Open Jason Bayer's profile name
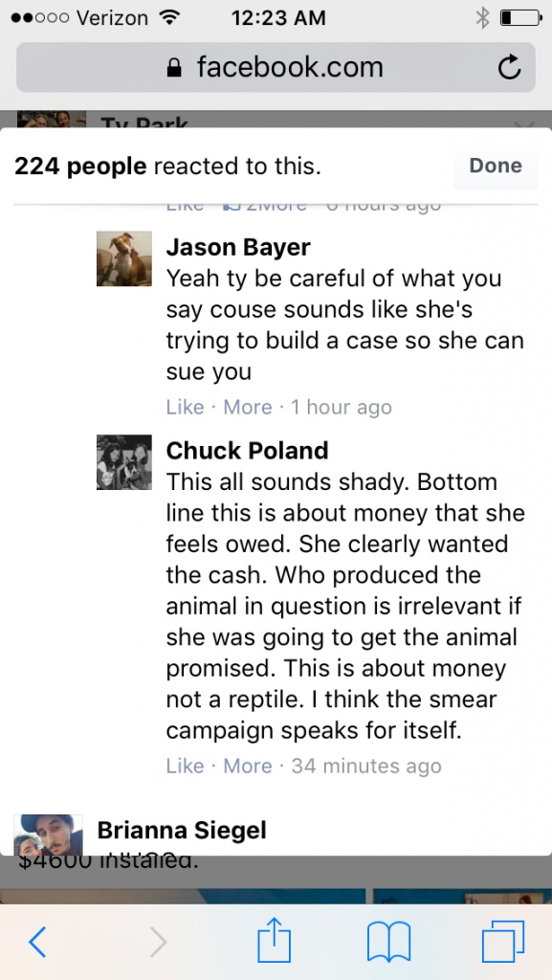This screenshot has width=552, height=980. tap(238, 248)
